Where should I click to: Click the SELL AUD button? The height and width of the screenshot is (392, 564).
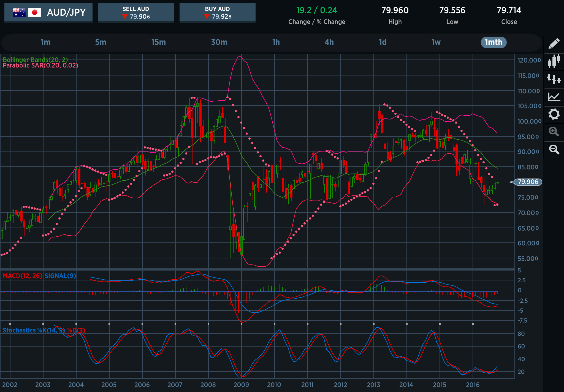point(136,13)
